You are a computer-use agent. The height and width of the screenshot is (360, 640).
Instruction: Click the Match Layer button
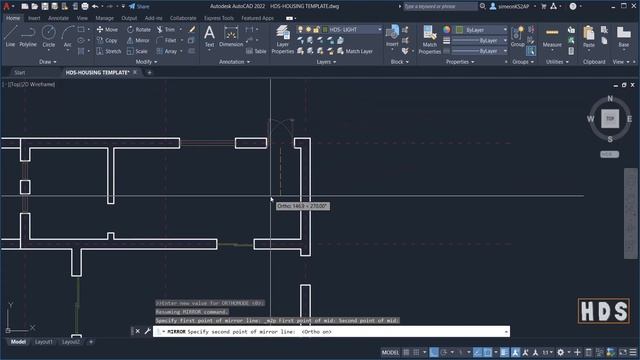pyautogui.click(x=355, y=51)
